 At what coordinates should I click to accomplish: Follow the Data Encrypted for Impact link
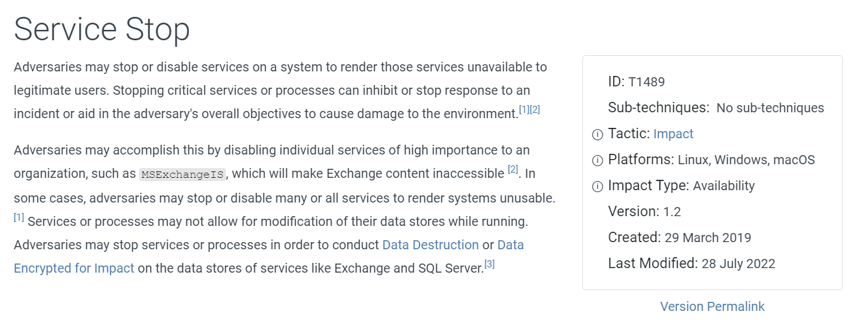[269, 256]
